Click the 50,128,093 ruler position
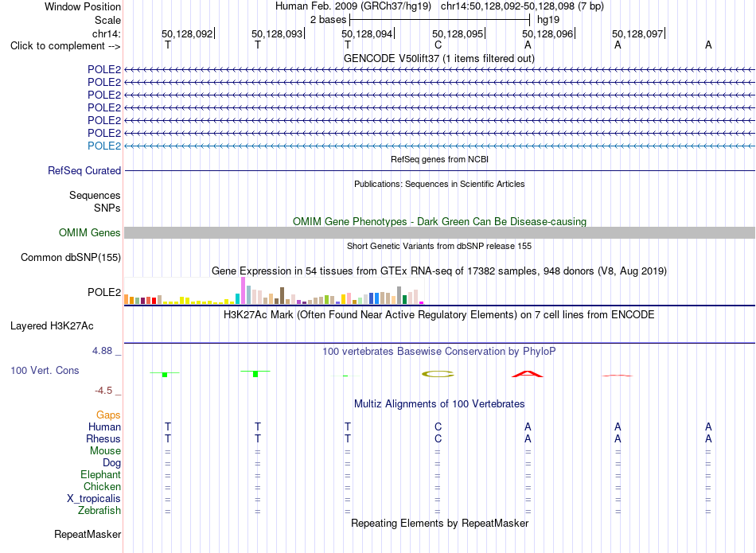Viewport: 756px width, 553px height. pyautogui.click(x=277, y=33)
